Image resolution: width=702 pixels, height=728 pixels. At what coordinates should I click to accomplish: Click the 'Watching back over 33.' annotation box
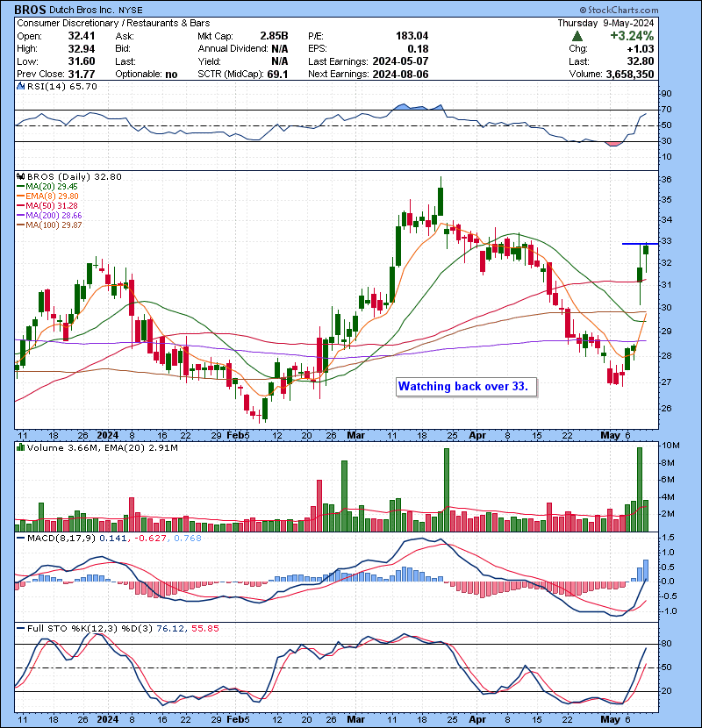467,387
